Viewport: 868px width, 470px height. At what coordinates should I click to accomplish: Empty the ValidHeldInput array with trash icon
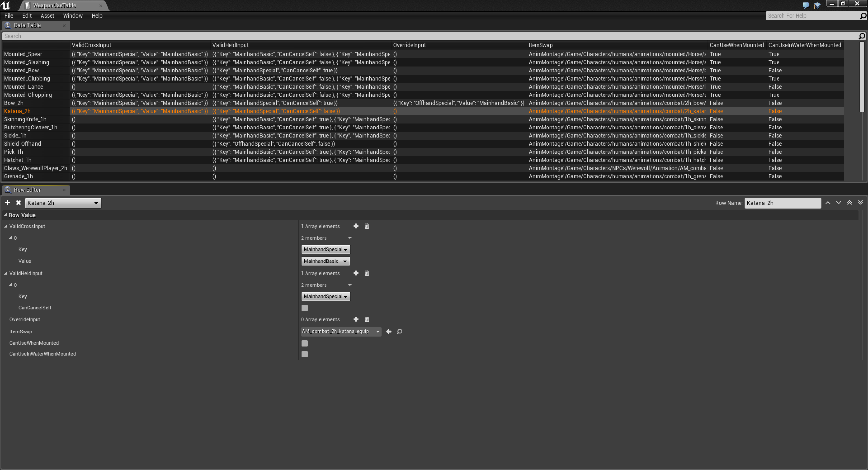(x=367, y=273)
